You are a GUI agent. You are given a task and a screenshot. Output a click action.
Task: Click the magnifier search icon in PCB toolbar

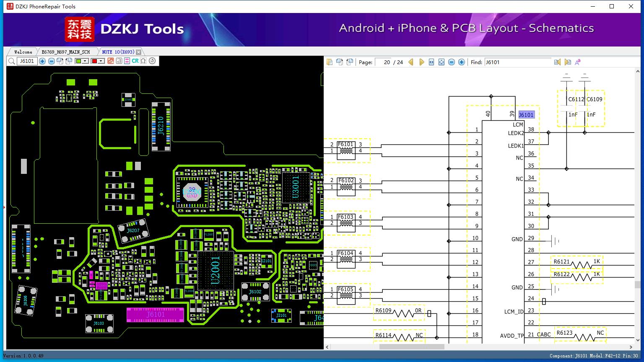(12, 61)
